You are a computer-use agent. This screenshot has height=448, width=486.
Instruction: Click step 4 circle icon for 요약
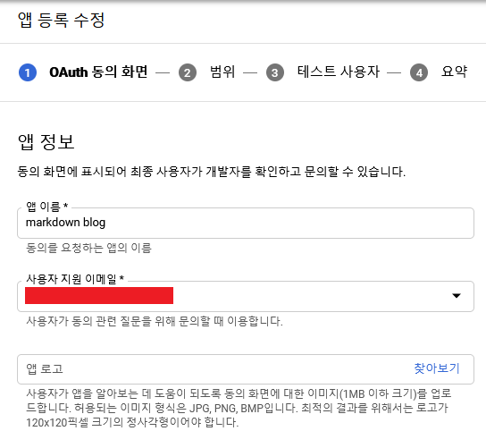419,72
